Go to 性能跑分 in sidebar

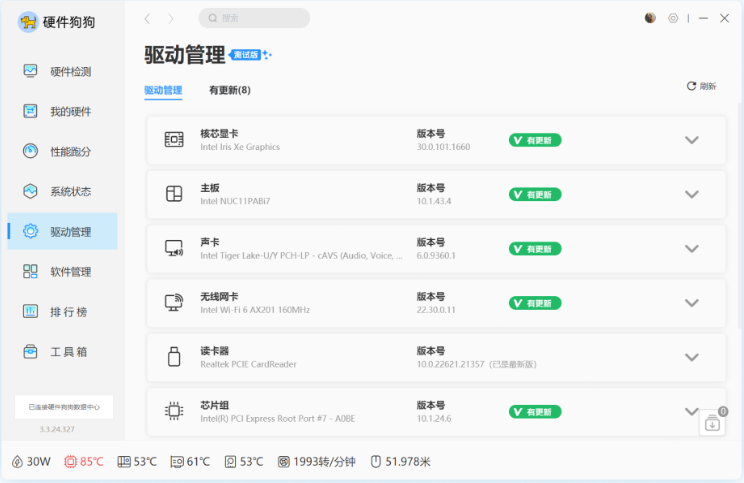coord(62,151)
